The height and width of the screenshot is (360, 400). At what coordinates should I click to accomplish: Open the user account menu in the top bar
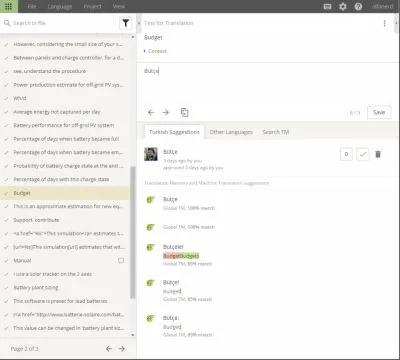click(x=382, y=6)
